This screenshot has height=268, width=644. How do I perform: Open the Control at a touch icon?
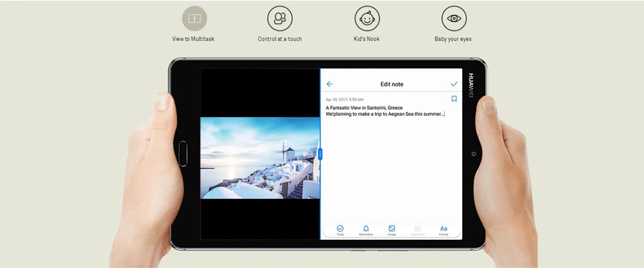(280, 19)
